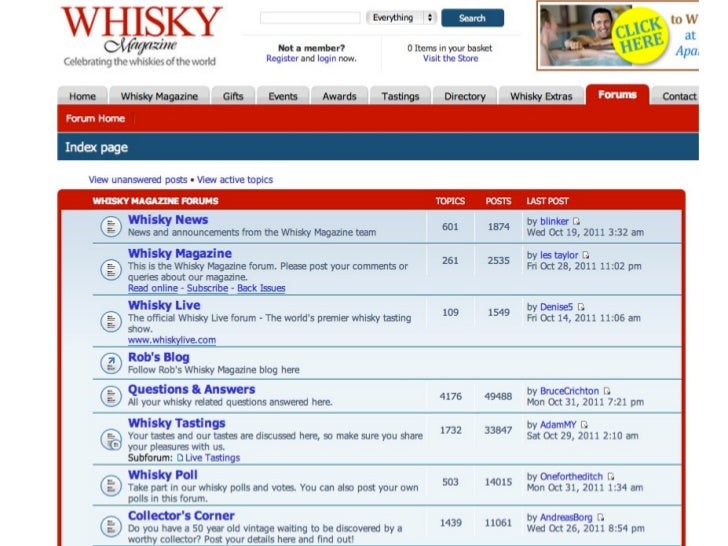Click the 4176 topics count
Viewport: 728px width, 546px height.
click(450, 396)
